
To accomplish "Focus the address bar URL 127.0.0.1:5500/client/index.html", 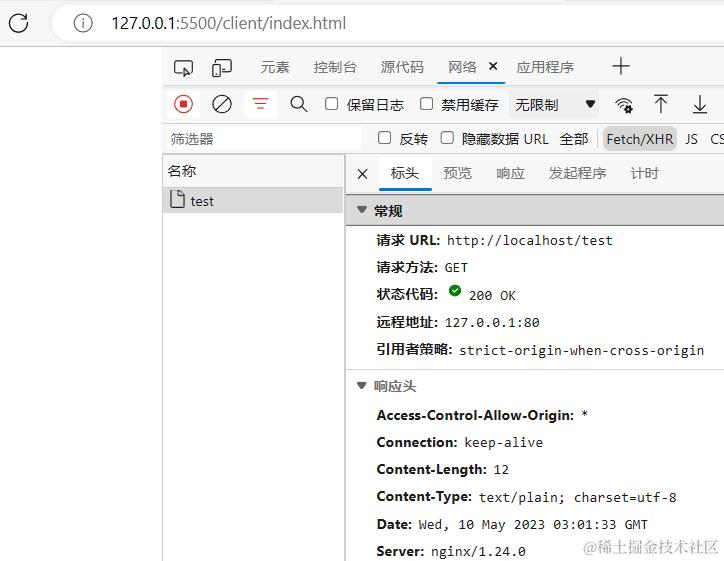I will [229, 23].
